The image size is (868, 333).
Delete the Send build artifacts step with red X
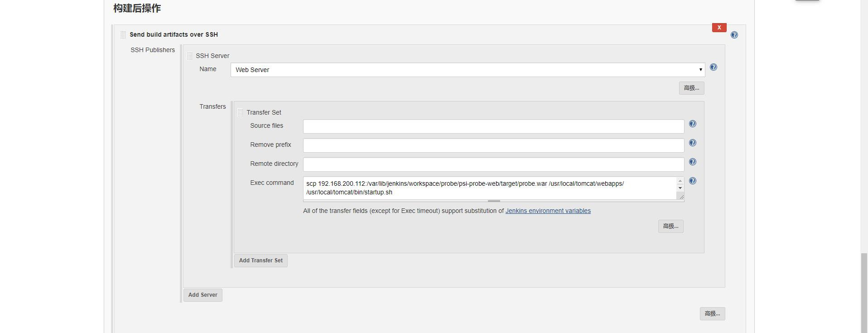tap(719, 28)
